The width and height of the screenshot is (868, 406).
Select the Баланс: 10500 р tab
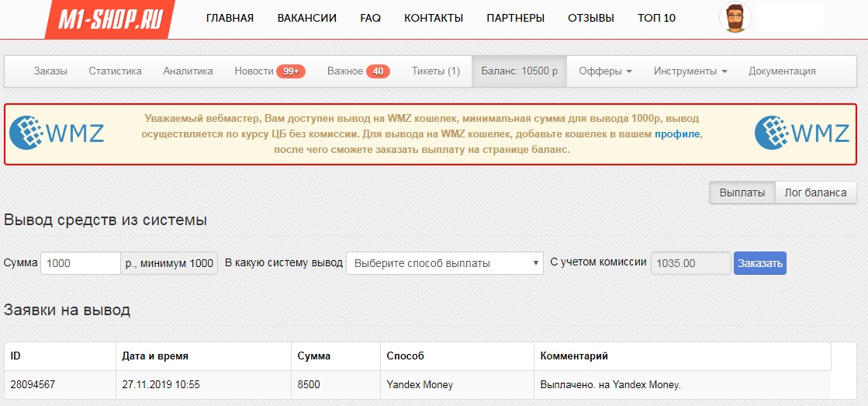(x=519, y=71)
